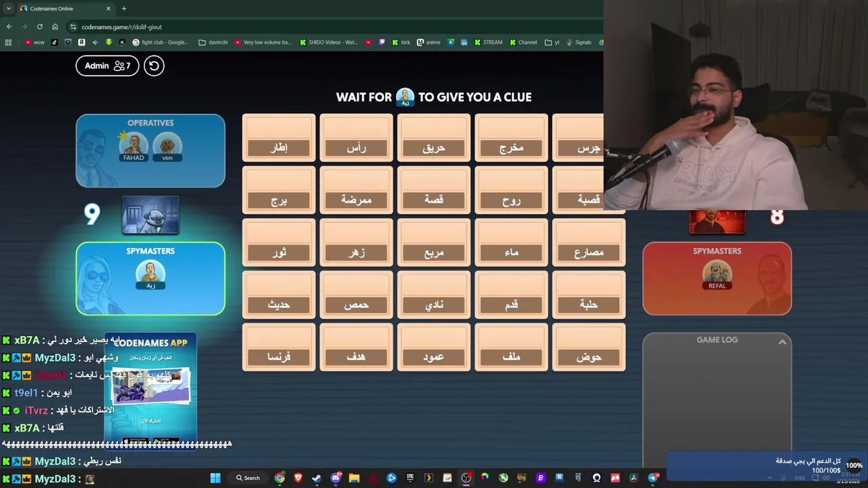The width and height of the screenshot is (868, 488).
Task: Pick the word card حلبة
Action: (x=589, y=295)
